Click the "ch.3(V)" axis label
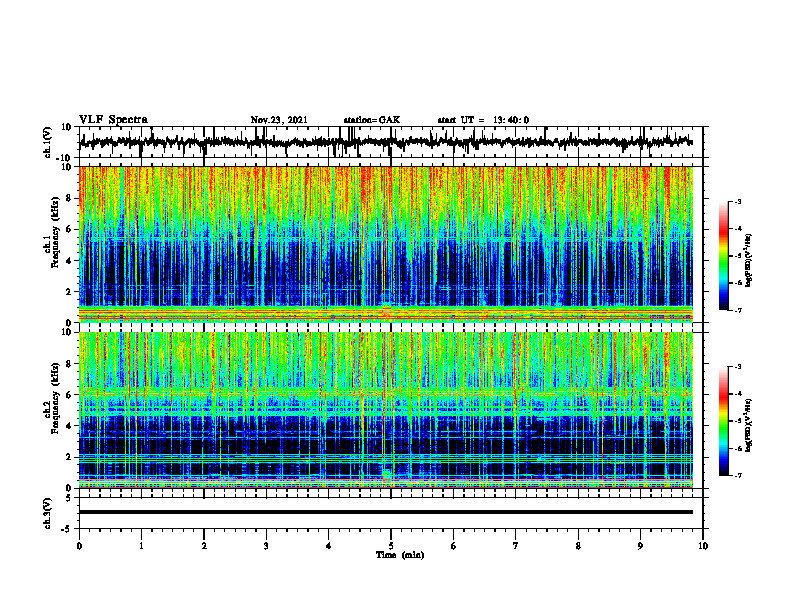 [x=48, y=513]
